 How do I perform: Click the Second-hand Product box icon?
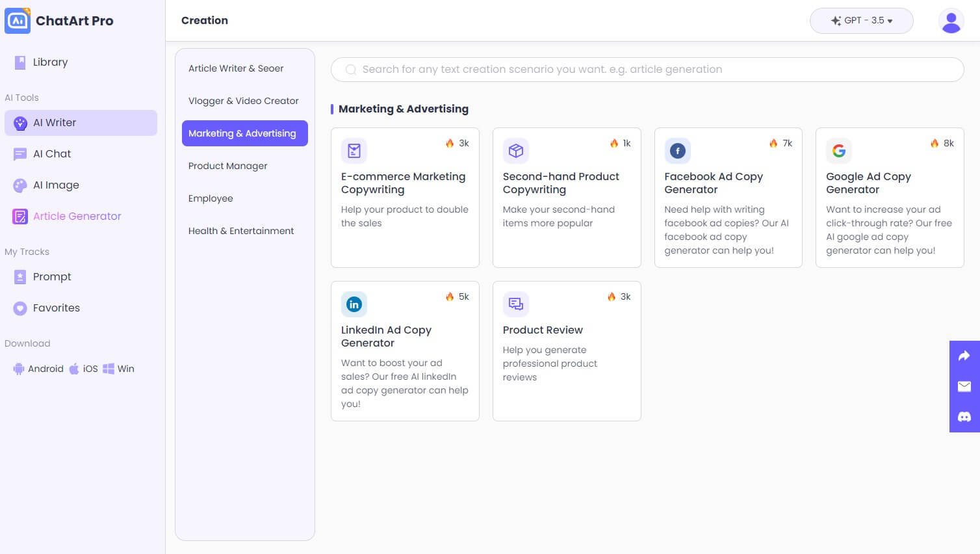[516, 151]
